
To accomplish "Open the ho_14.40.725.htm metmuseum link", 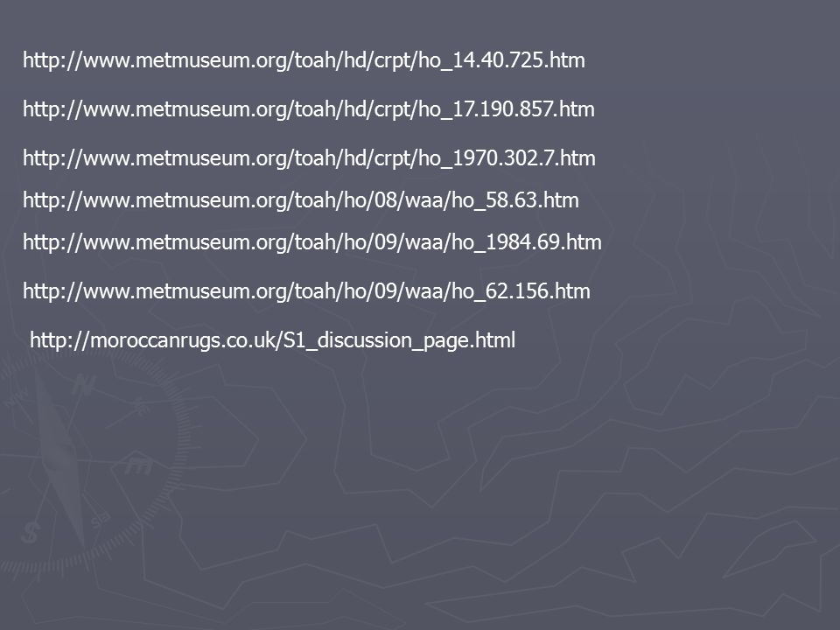I will click(x=304, y=60).
